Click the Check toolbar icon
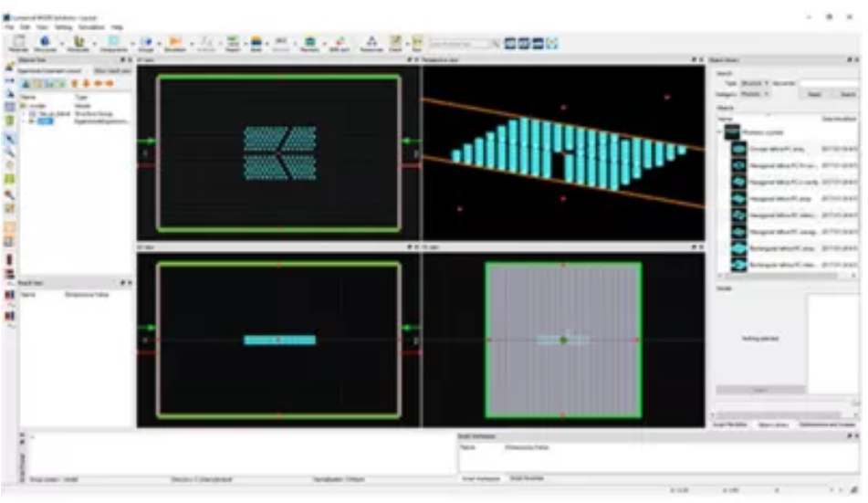 click(395, 43)
